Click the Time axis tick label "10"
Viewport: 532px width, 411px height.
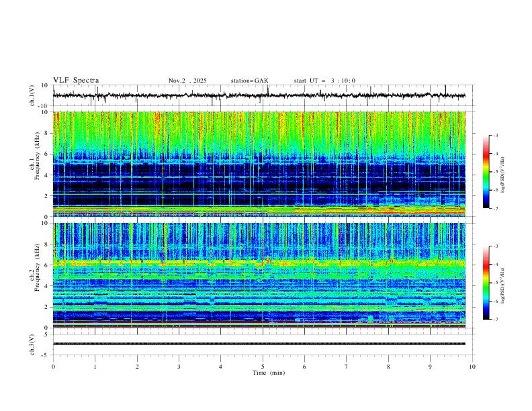coord(472,367)
